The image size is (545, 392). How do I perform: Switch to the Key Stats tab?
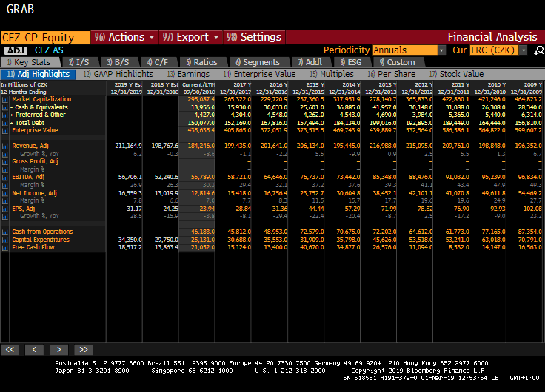point(29,62)
